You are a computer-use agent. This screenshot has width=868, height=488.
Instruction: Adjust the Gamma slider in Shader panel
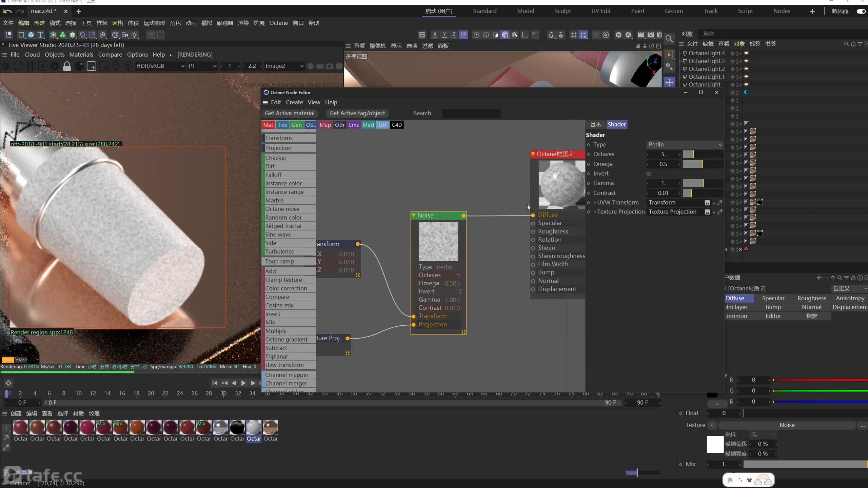pos(703,183)
